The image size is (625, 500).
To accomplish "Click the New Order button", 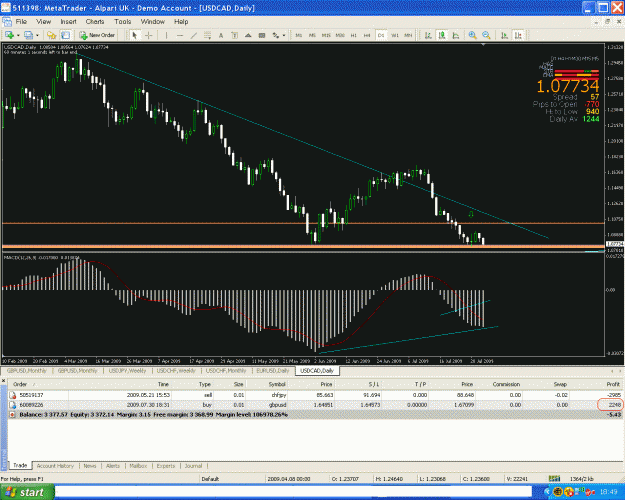I will (97, 35).
